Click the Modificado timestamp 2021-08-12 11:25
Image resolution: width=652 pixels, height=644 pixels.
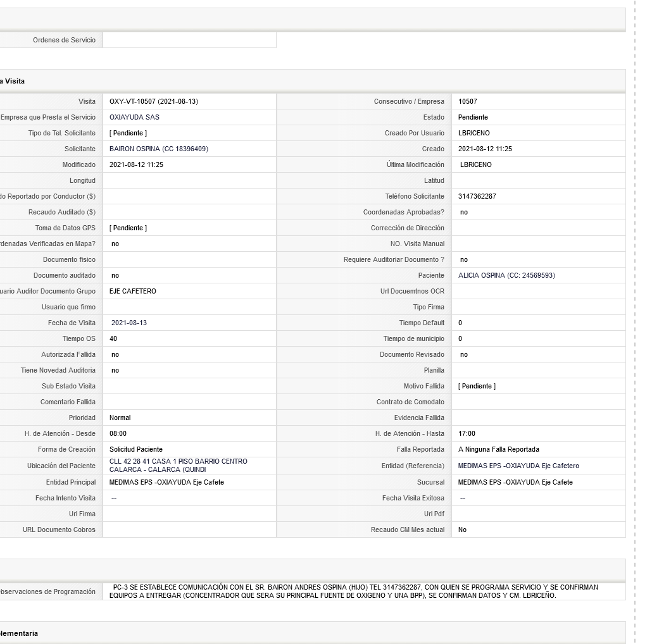[136, 164]
